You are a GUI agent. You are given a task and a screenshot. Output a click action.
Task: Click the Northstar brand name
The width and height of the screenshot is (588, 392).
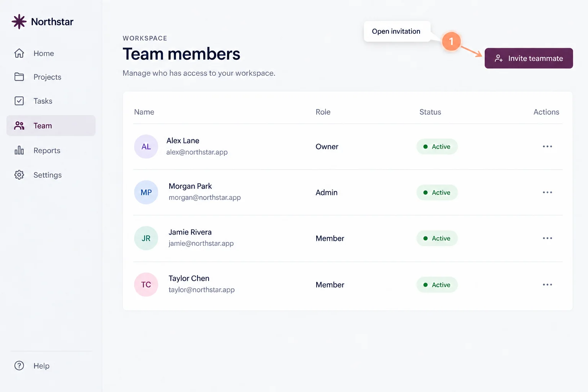(x=52, y=22)
